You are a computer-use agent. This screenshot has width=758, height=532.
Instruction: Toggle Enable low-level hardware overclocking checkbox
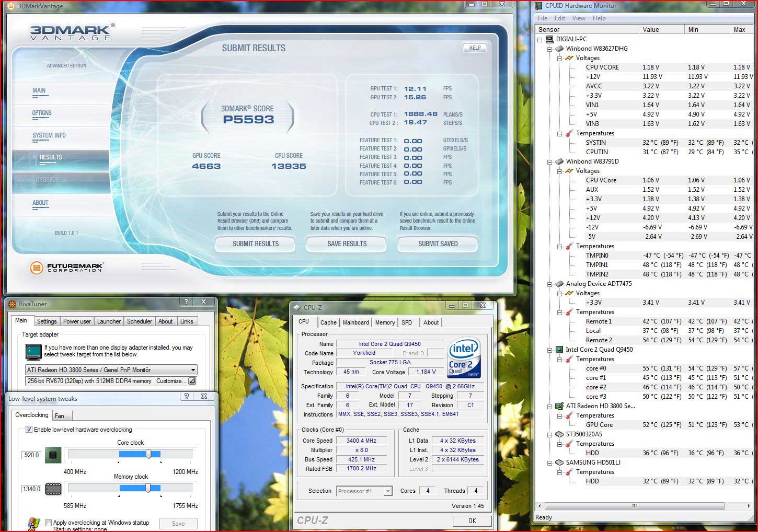point(29,430)
